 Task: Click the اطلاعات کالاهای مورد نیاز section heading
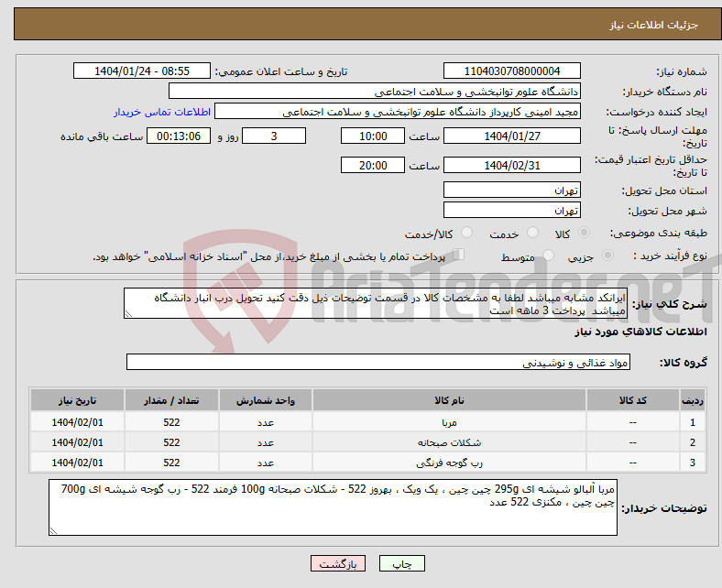pyautogui.click(x=640, y=332)
